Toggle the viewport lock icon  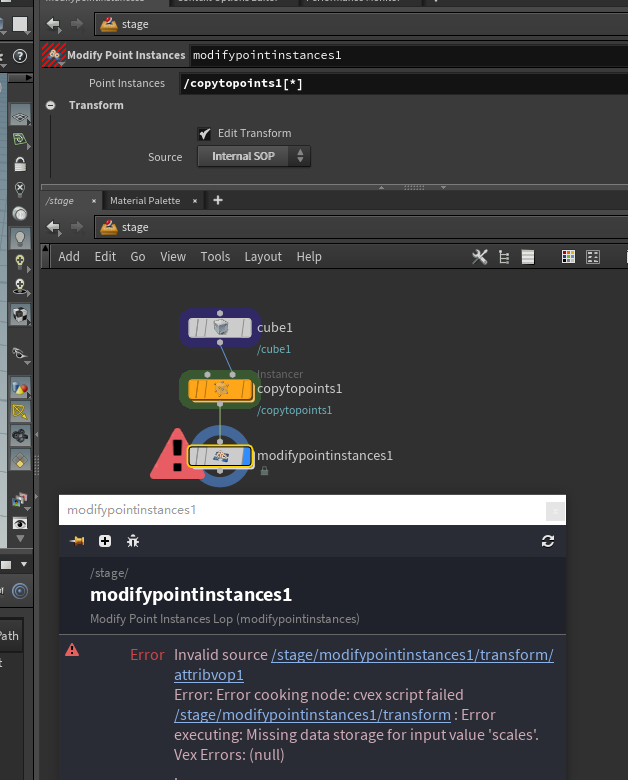click(20, 164)
